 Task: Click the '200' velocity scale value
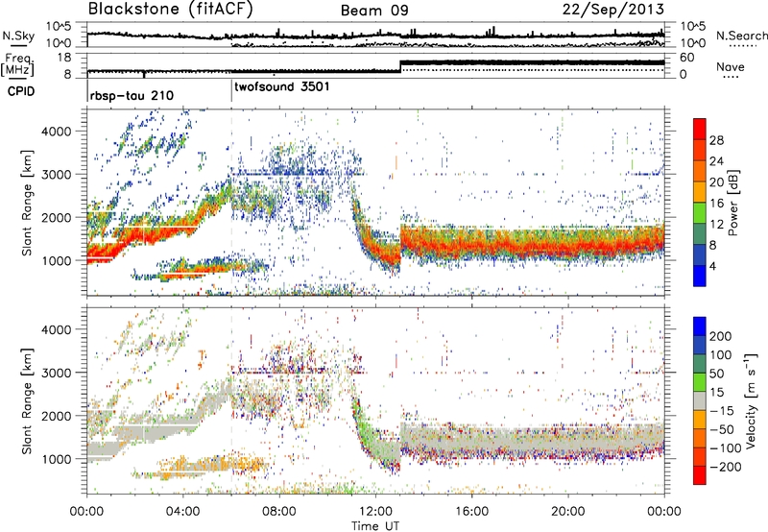(721, 336)
